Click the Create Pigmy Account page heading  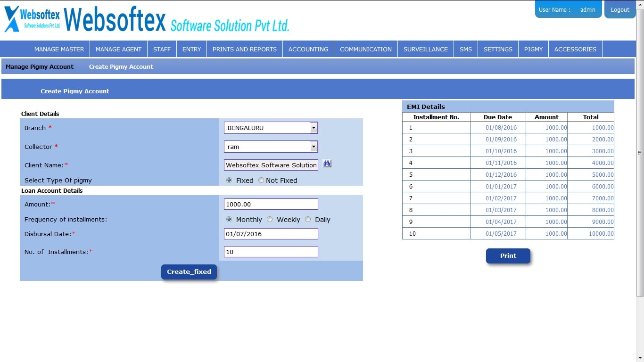click(74, 91)
